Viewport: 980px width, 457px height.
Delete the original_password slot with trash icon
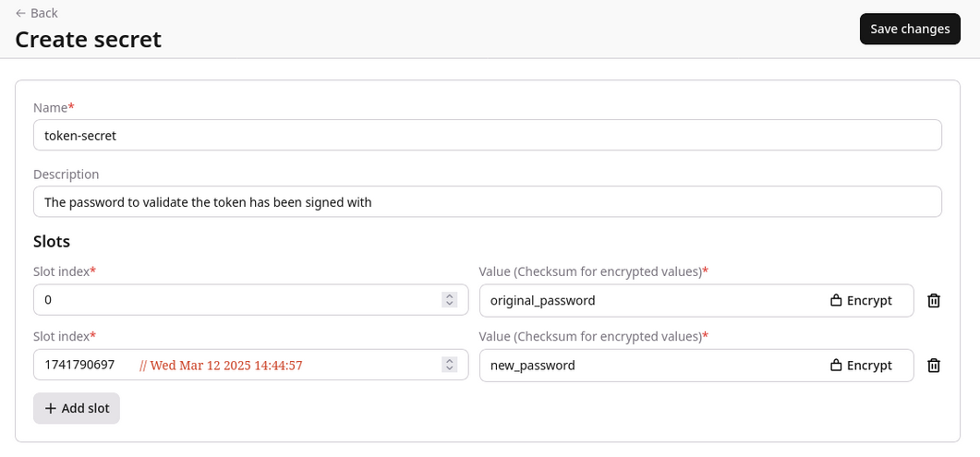[934, 300]
